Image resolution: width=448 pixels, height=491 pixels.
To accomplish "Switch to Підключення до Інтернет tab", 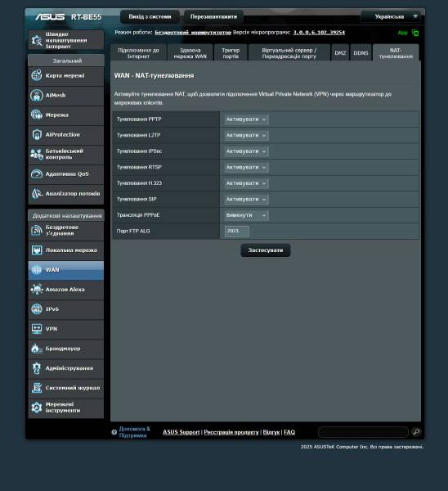I will (138, 53).
